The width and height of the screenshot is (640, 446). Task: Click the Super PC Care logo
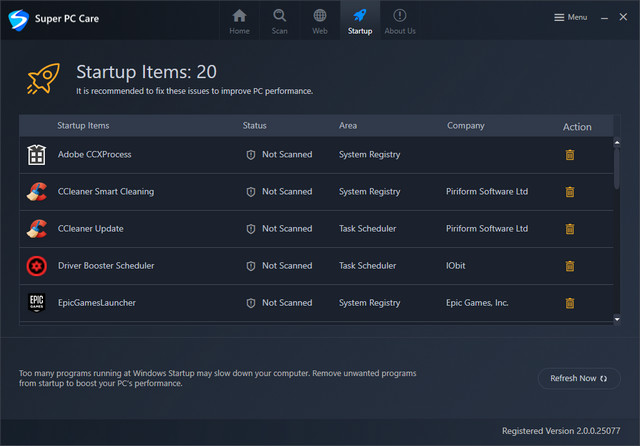(x=16, y=18)
